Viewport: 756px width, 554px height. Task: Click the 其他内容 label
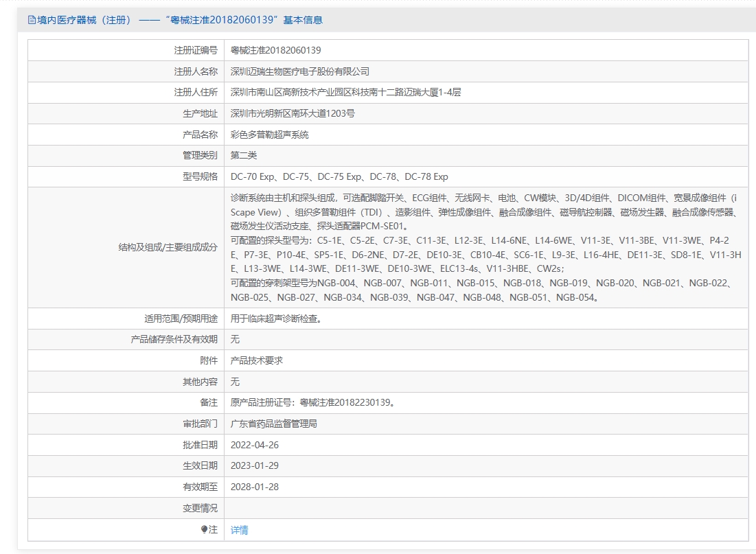pos(200,382)
